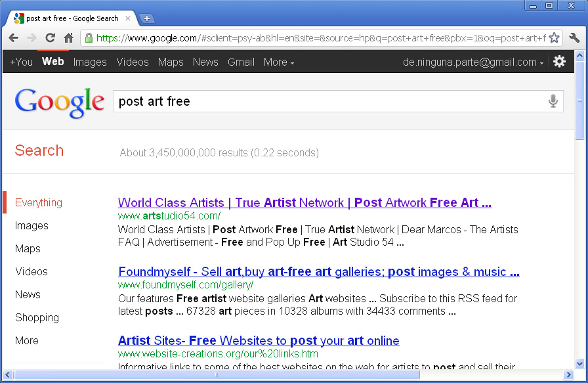The height and width of the screenshot is (383, 588).
Task: Open Videos in the black navigation bar
Action: point(133,62)
